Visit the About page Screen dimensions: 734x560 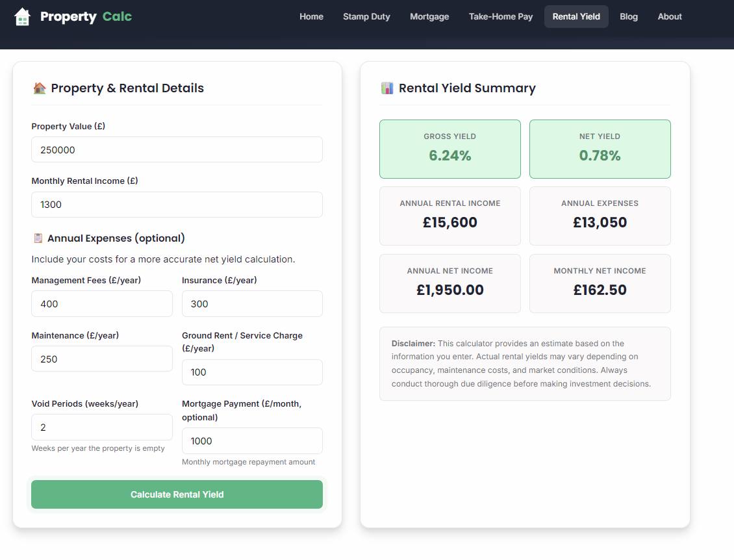point(669,16)
